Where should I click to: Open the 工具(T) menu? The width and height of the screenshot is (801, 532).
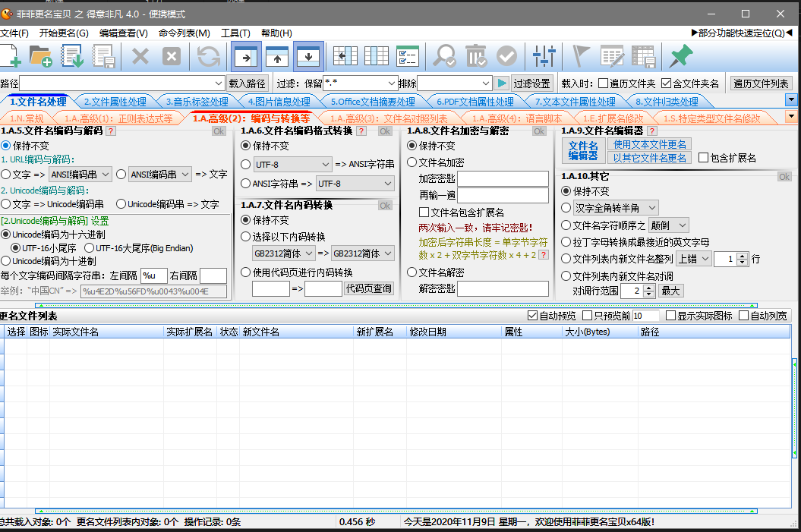pos(235,33)
